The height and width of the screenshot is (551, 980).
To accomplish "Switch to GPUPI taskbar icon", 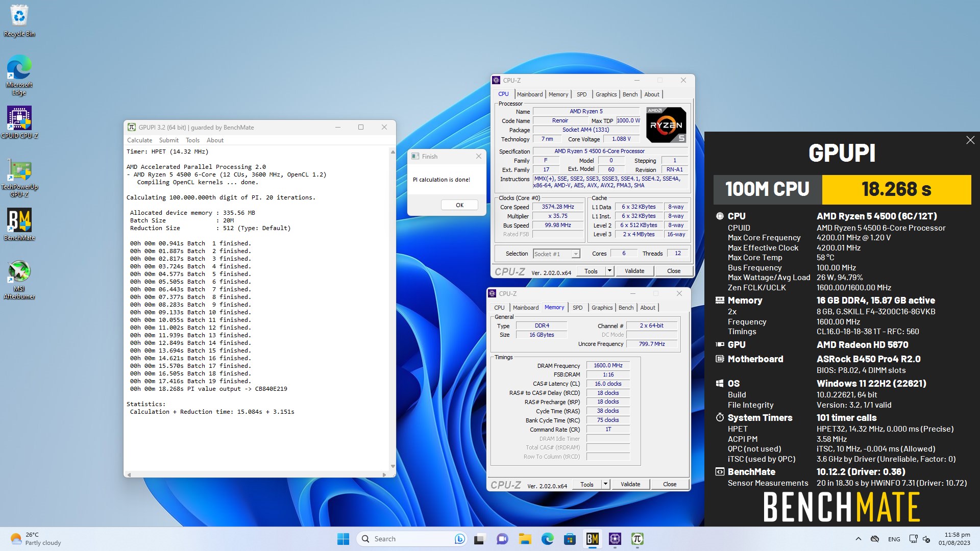I will point(637,539).
